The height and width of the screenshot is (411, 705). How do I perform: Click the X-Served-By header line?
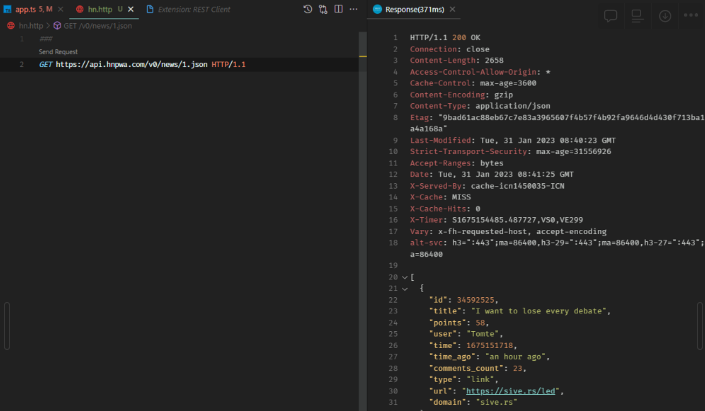tap(487, 186)
